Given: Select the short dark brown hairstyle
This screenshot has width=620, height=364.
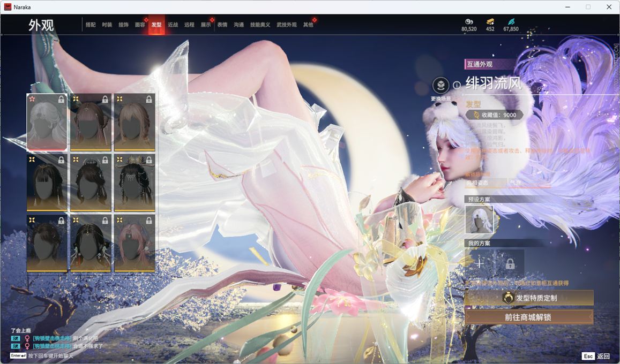Looking at the screenshot, I should pyautogui.click(x=47, y=243).
